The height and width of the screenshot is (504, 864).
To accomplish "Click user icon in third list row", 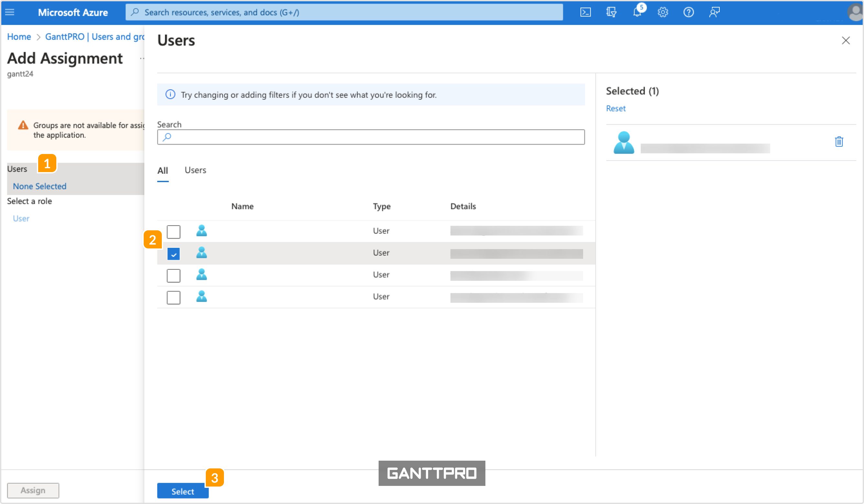I will tap(202, 274).
